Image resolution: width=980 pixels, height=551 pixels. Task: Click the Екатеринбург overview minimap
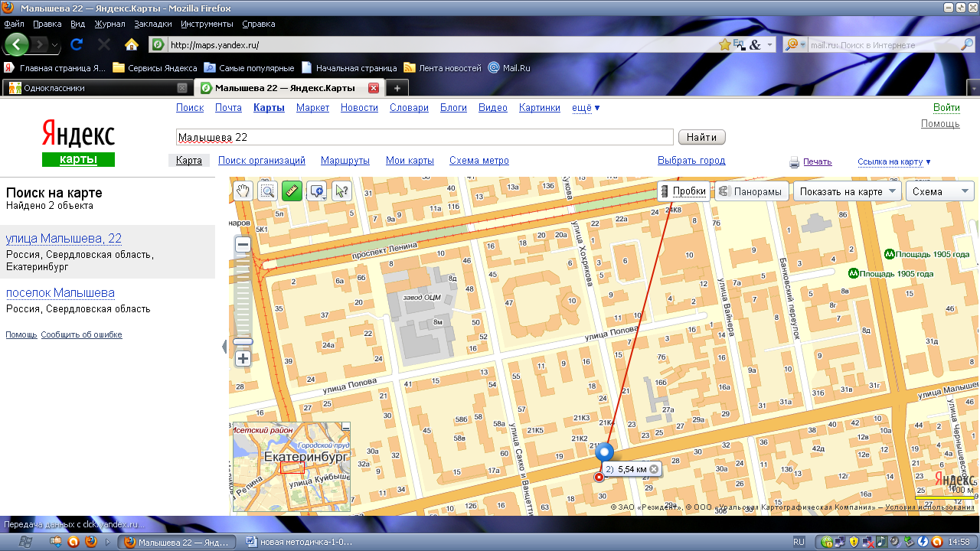(291, 467)
